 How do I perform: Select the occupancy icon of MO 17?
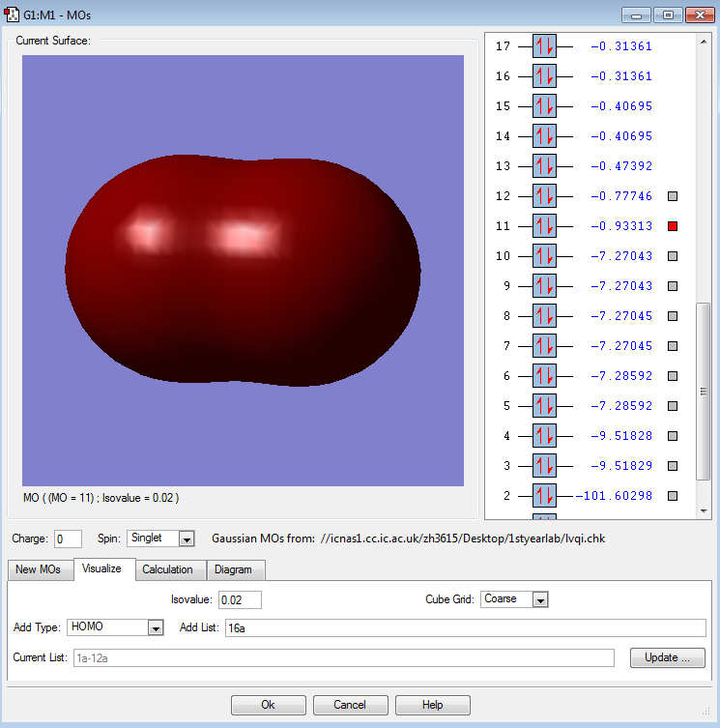point(544,46)
